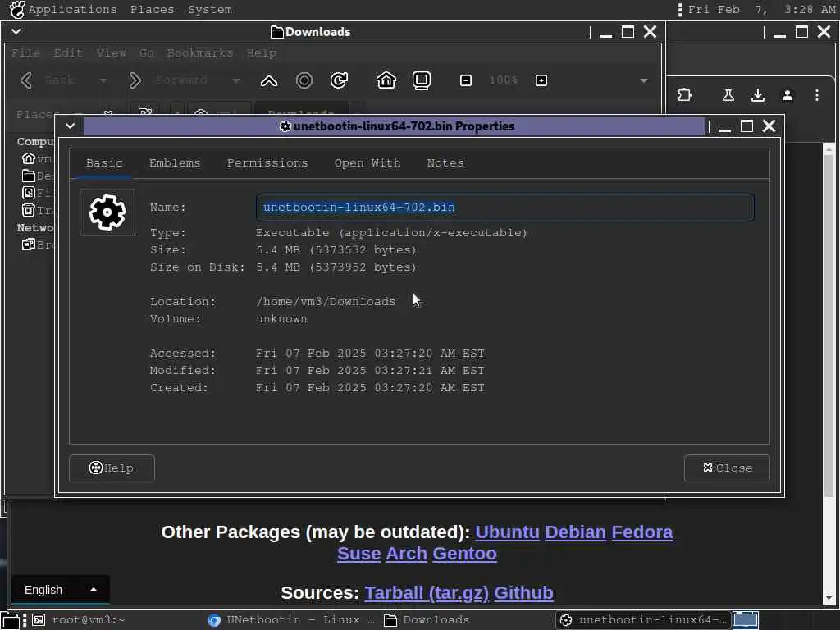Click the gear file icon thumbnail
The height and width of the screenshot is (630, 840).
(107, 212)
